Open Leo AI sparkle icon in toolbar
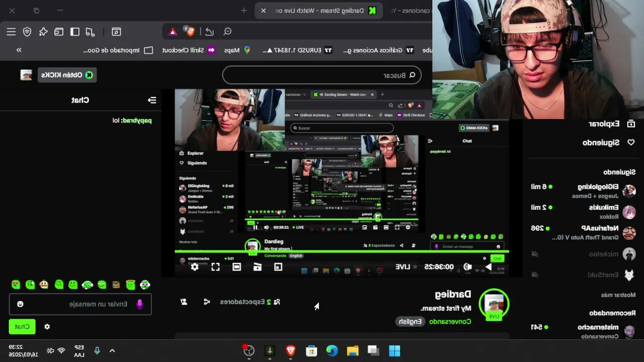 pos(43,32)
